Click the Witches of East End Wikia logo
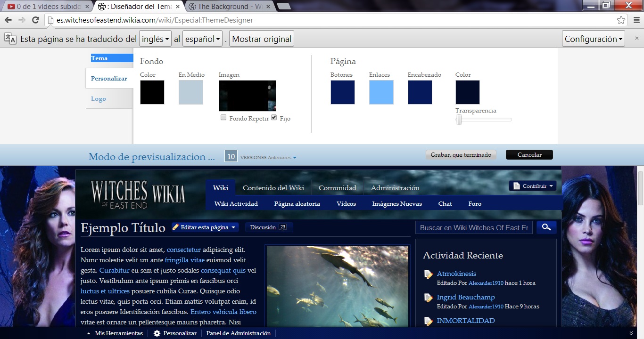 click(x=138, y=194)
